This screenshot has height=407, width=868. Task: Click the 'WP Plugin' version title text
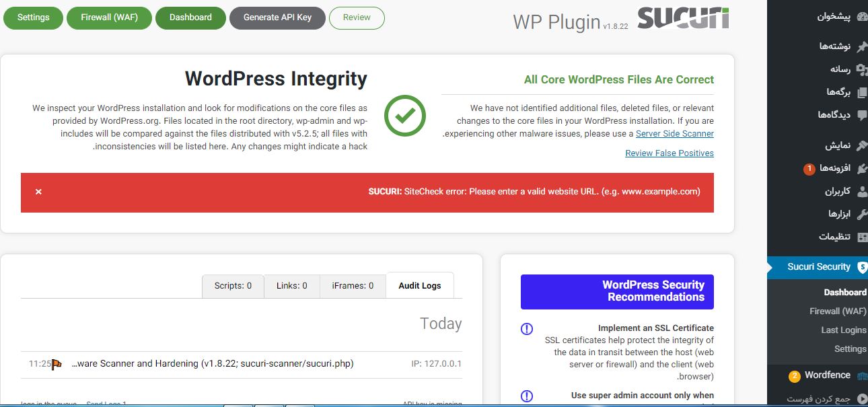[x=556, y=22]
